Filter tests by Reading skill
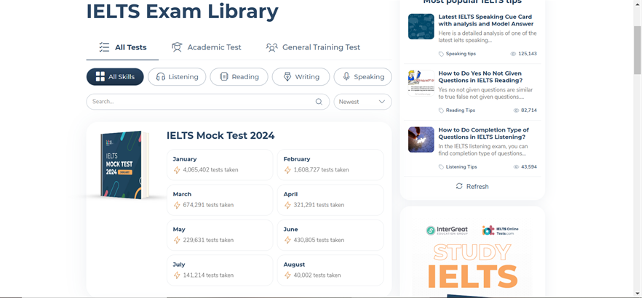 coord(239,77)
